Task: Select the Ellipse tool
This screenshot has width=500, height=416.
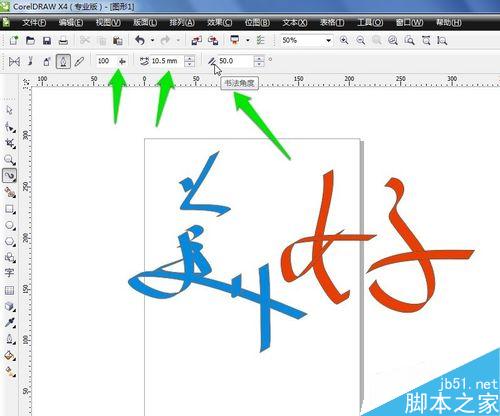Action: coord(10,225)
